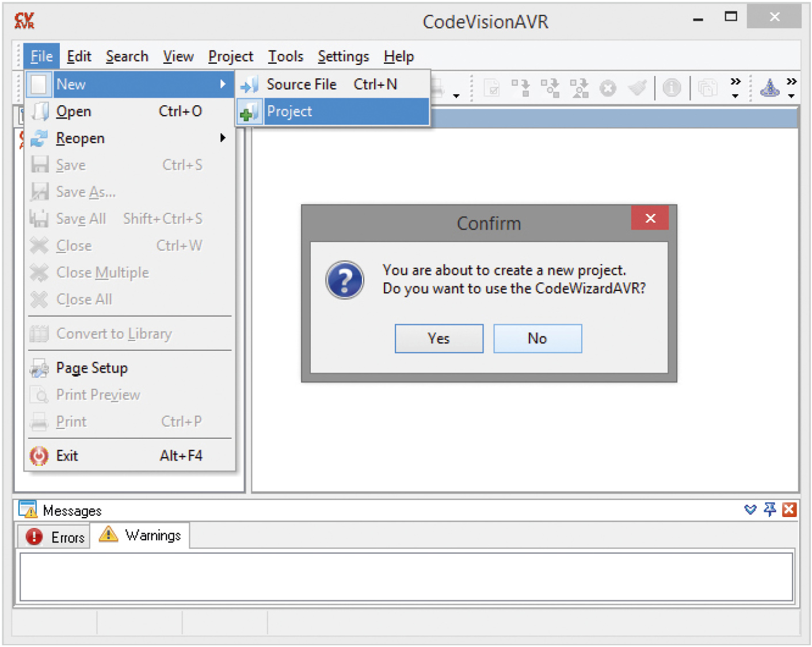Choose Source File from New submenu
The image size is (812, 647).
click(x=301, y=85)
